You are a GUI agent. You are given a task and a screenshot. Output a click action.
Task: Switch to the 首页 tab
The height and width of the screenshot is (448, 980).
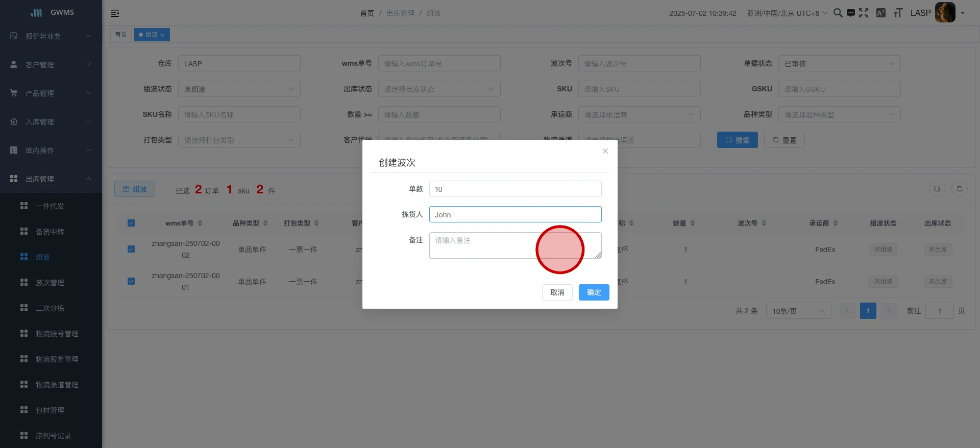[x=121, y=35]
